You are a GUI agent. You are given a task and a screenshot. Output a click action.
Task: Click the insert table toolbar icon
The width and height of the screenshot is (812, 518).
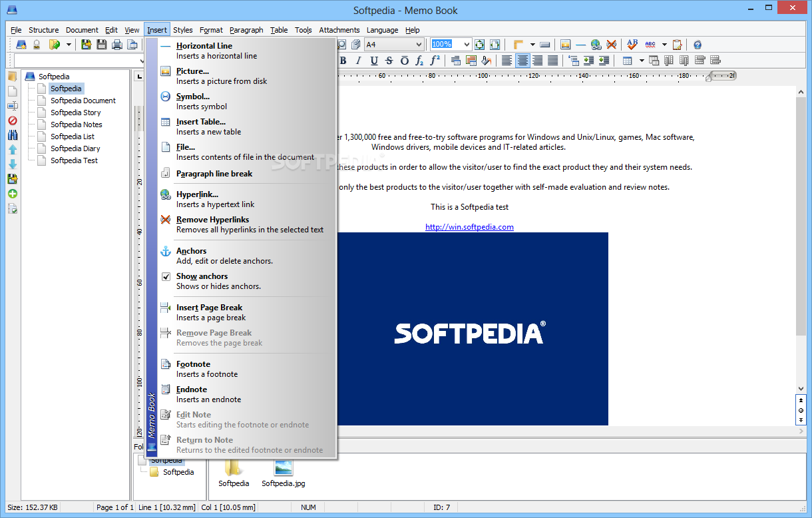[627, 61]
